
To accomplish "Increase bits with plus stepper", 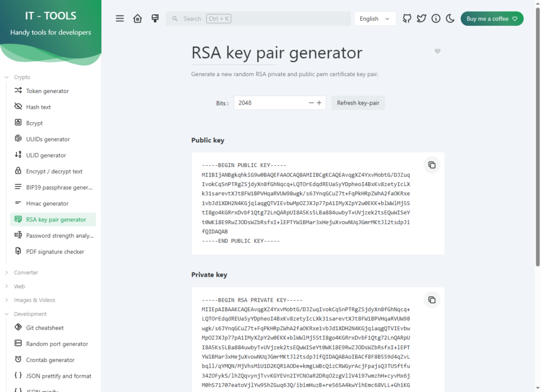I will pyautogui.click(x=319, y=103).
